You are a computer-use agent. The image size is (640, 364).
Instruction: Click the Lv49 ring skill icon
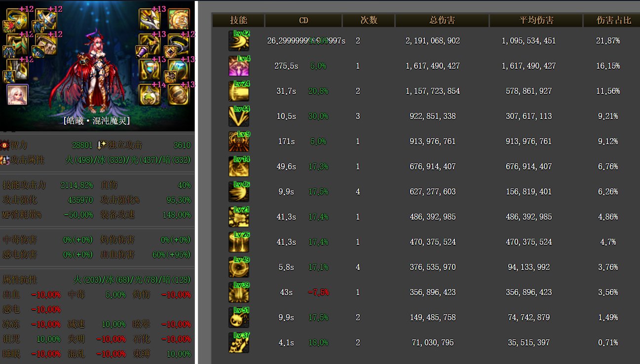pyautogui.click(x=239, y=267)
